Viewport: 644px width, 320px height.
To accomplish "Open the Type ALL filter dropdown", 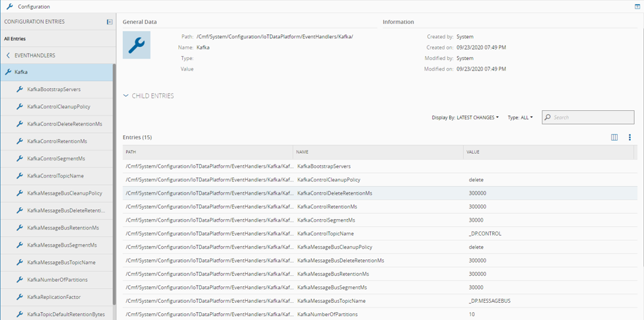I will 520,117.
